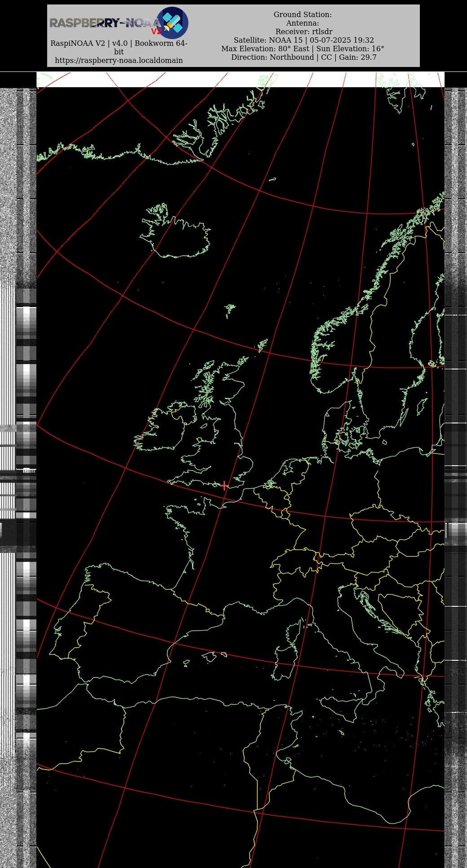The width and height of the screenshot is (467, 868).
Task: Click the 'Satellite: NOAA 15 | 05-07-2025 19:32' line
Action: 304,40
